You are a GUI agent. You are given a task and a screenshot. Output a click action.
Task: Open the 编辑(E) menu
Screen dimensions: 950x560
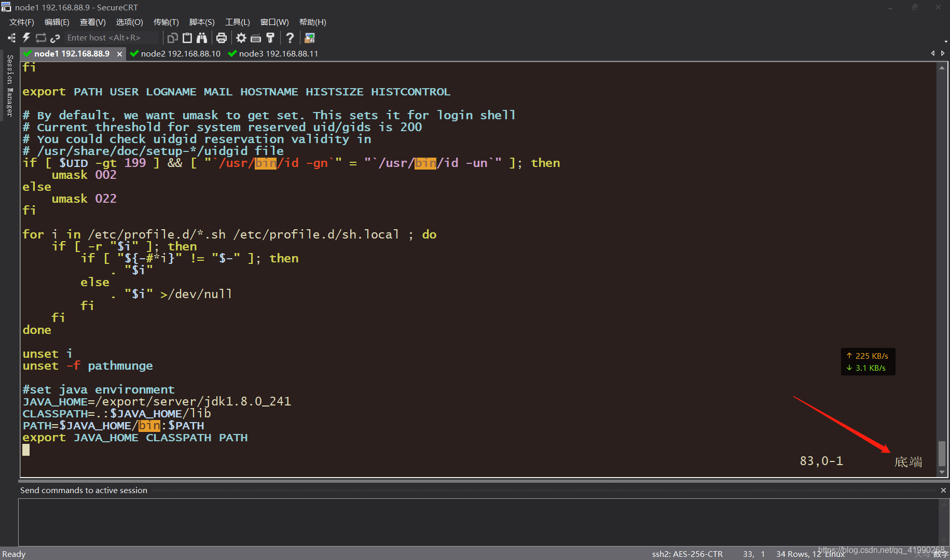57,22
